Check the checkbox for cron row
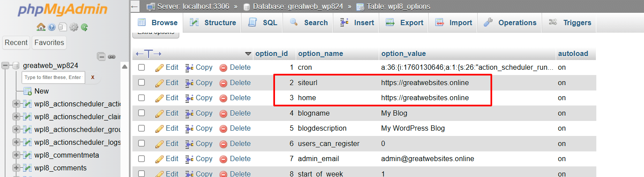Viewport: 644px width, 177px height. coord(141,68)
